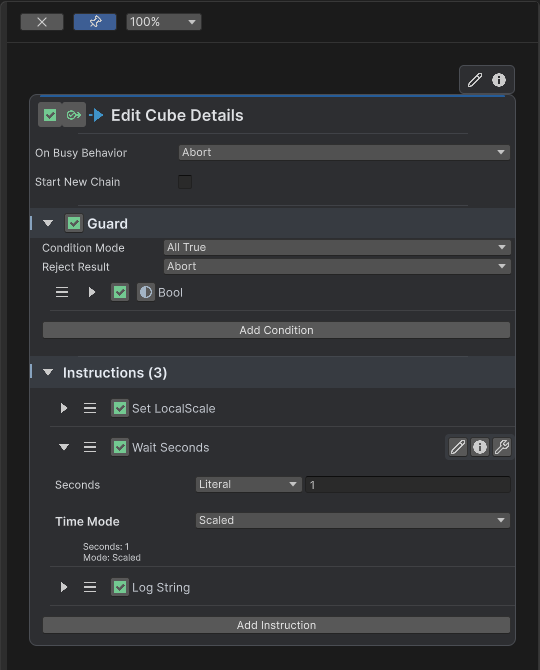Click the pencil icon on Wait Seconds row

pyautogui.click(x=458, y=447)
